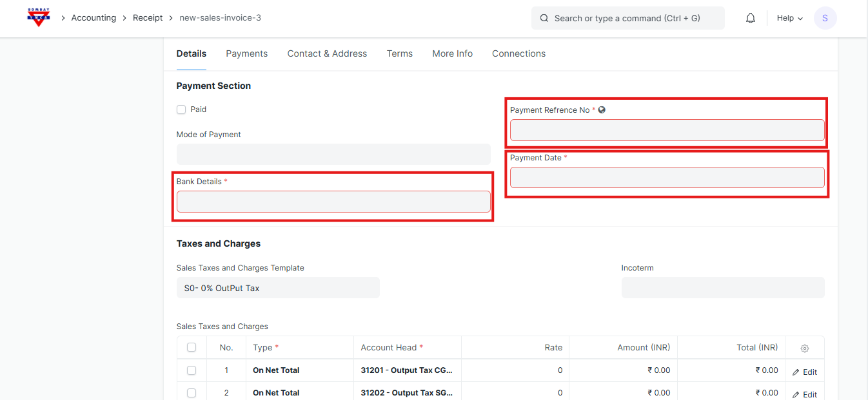Open the Mode of Payment dropdown field
Screen dimensions: 868x400
[333, 154]
